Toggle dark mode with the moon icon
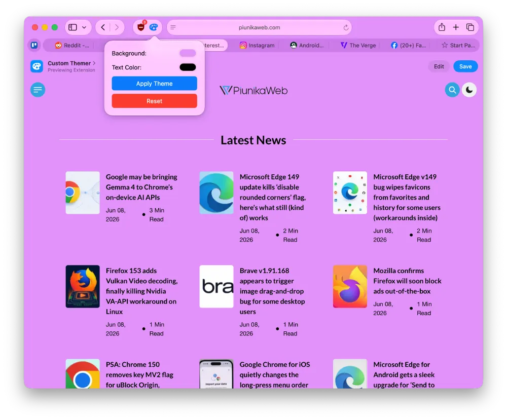Image resolution: width=507 pixels, height=420 pixels. [469, 90]
